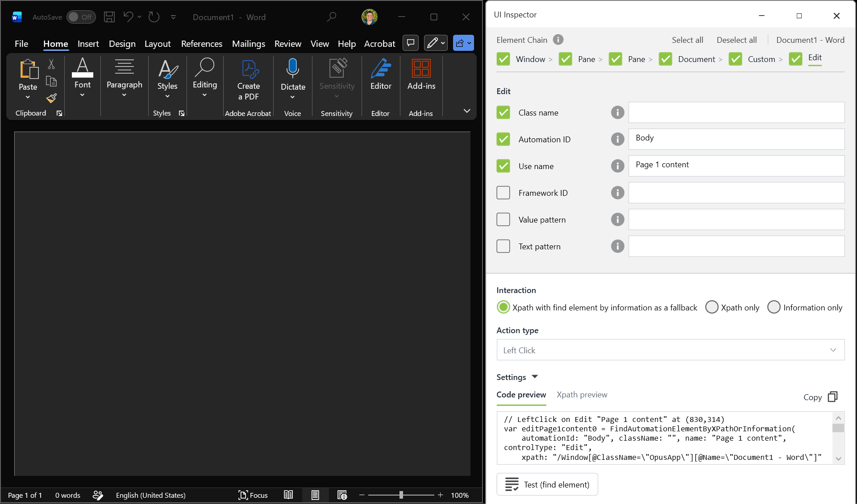
Task: Open the Customize Quick Access Toolbar dropdown
Action: coord(173,17)
